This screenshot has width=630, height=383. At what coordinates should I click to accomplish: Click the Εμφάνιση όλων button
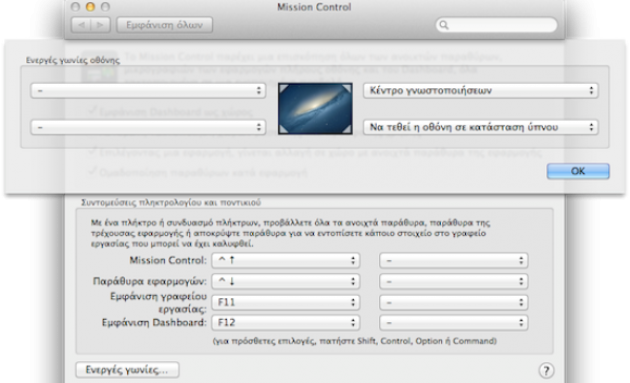point(164,25)
